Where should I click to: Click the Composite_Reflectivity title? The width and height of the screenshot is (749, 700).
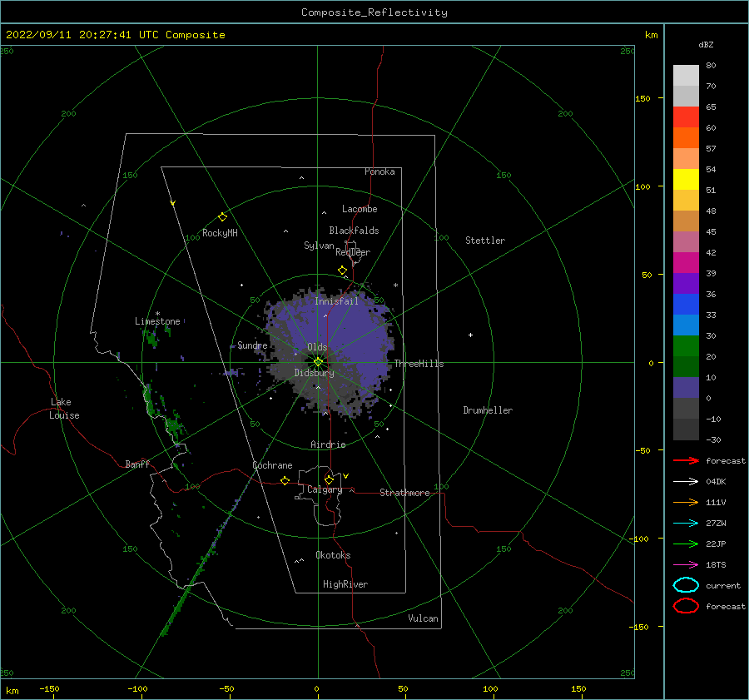[x=374, y=12]
